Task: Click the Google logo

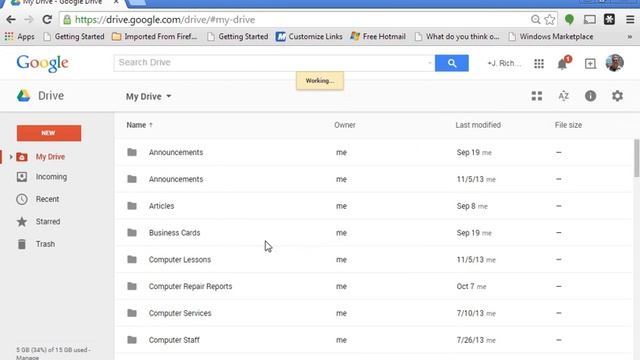Action: pyautogui.click(x=42, y=64)
